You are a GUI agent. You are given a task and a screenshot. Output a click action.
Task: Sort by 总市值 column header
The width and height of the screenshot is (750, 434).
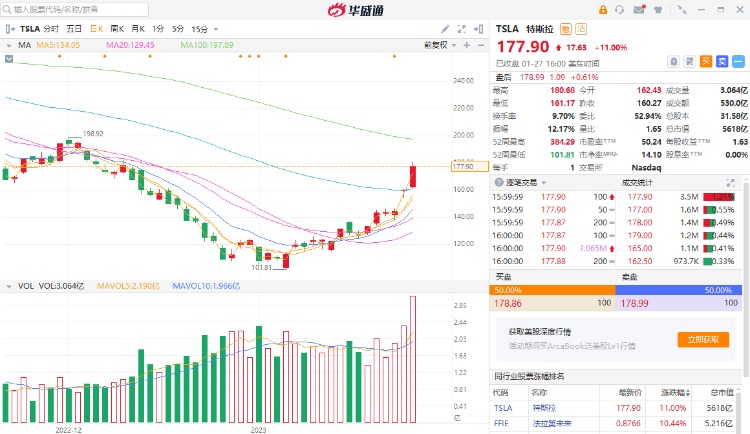[x=722, y=392]
